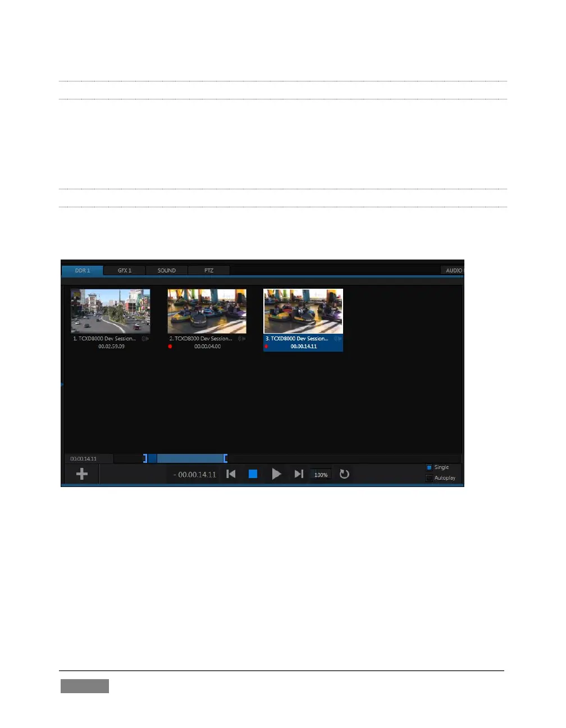This screenshot has height=728, width=566.
Task: Click audio icon on clip 1 TCXD8000
Action: [x=145, y=339]
